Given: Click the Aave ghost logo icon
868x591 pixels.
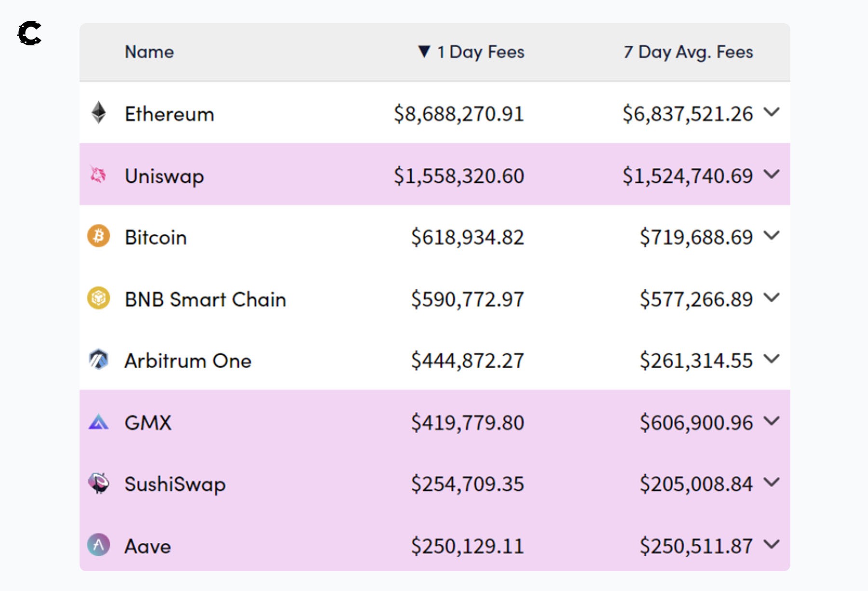Looking at the screenshot, I should tap(98, 545).
